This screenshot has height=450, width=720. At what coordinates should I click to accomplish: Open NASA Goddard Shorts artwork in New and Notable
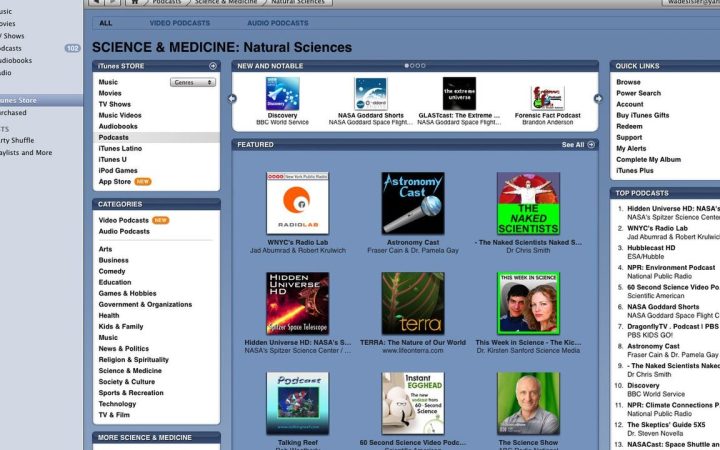tap(371, 94)
